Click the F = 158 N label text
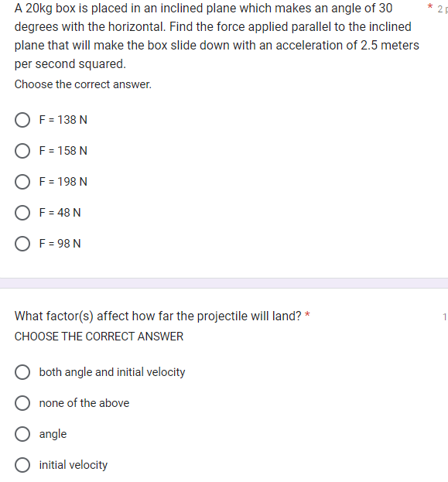448x482 pixels. point(63,151)
